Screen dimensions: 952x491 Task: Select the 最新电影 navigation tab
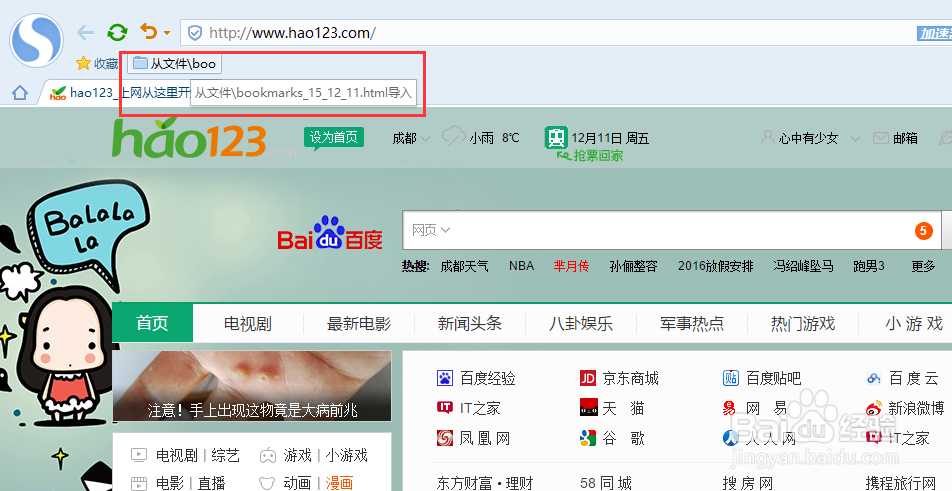(x=359, y=323)
